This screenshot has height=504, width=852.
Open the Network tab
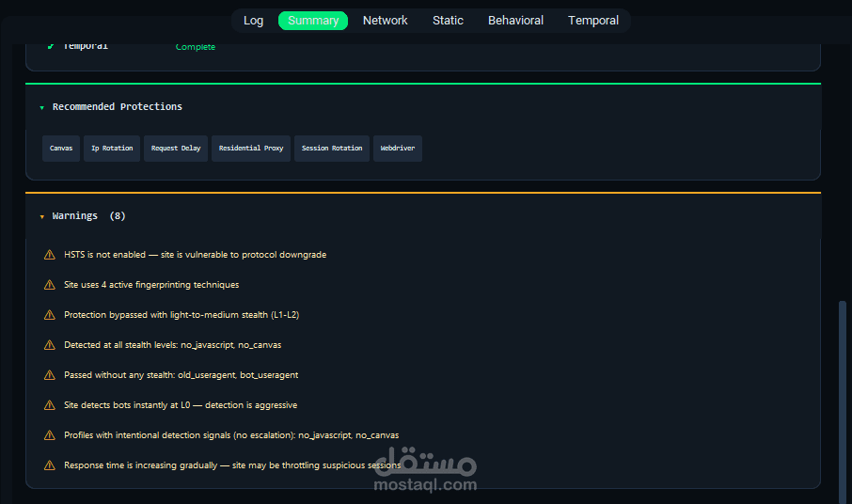click(385, 21)
